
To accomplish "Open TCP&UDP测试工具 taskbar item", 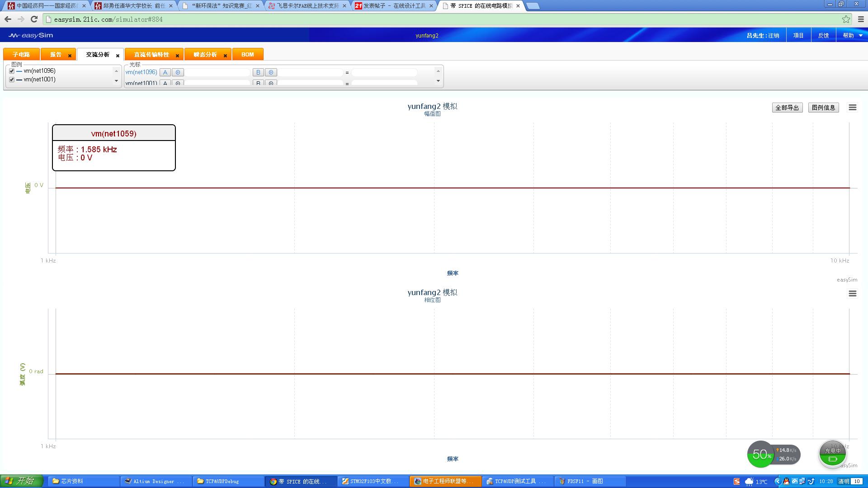I will (518, 481).
